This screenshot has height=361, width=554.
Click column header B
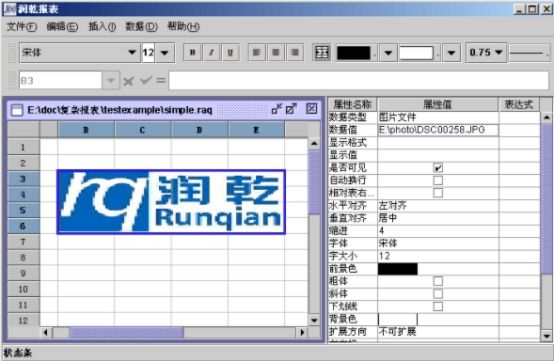[86, 130]
